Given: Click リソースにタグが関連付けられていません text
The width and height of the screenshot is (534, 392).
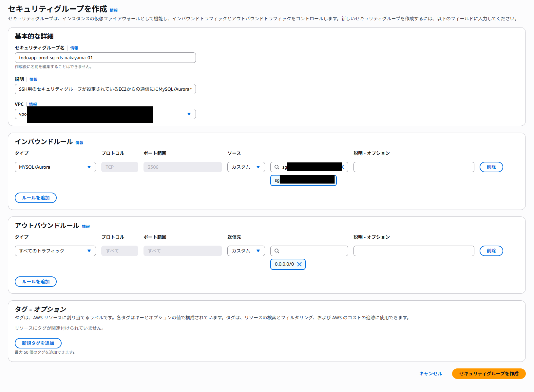Looking at the screenshot, I should 59,328.
